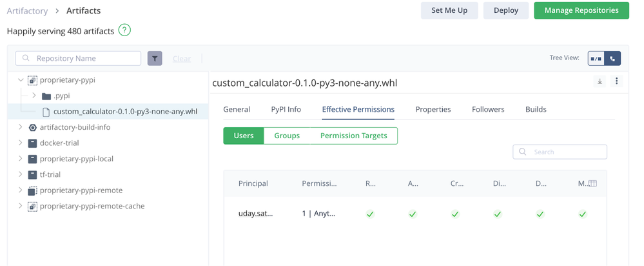The width and height of the screenshot is (644, 266).
Task: Click the green help question mark icon
Action: (x=124, y=30)
